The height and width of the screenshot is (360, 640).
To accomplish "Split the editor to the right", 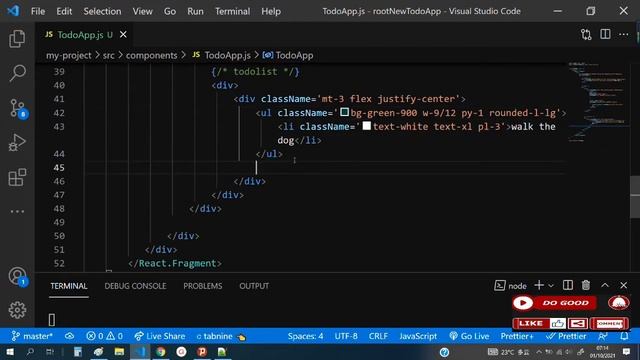I will point(605,35).
